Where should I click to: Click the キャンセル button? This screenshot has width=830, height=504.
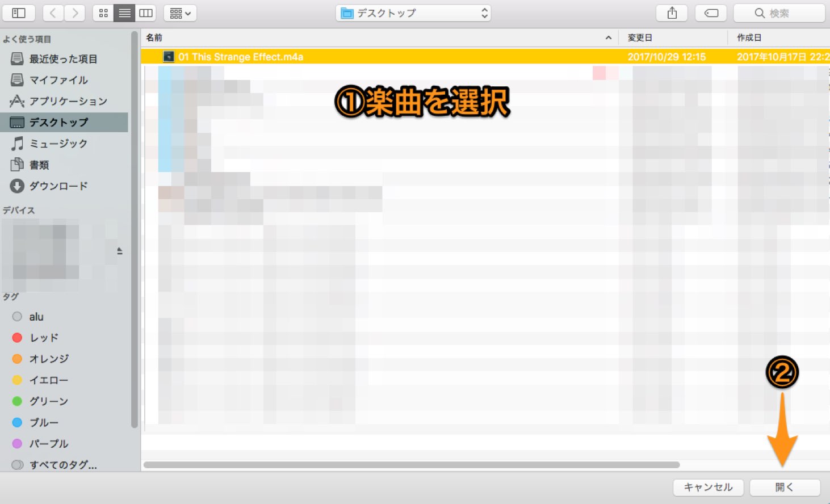(x=708, y=487)
